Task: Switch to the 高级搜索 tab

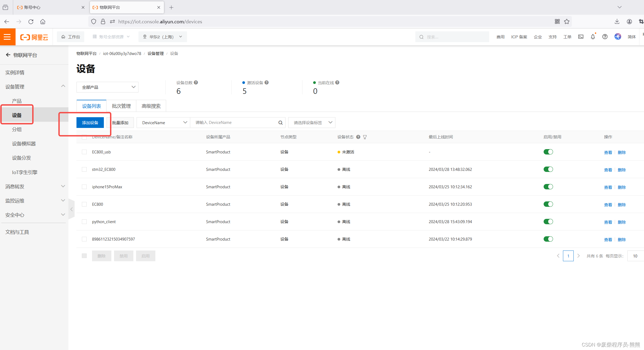Action: click(151, 106)
